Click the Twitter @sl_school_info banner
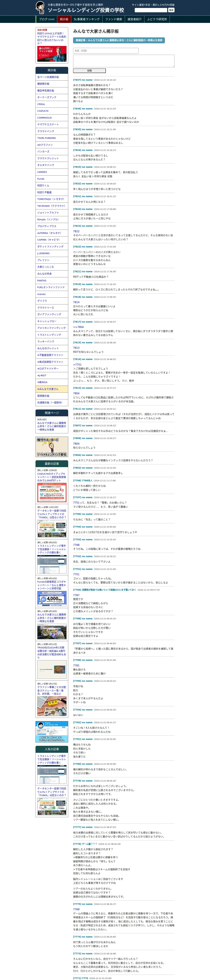This screenshot has height=980, width=210. coord(52,732)
